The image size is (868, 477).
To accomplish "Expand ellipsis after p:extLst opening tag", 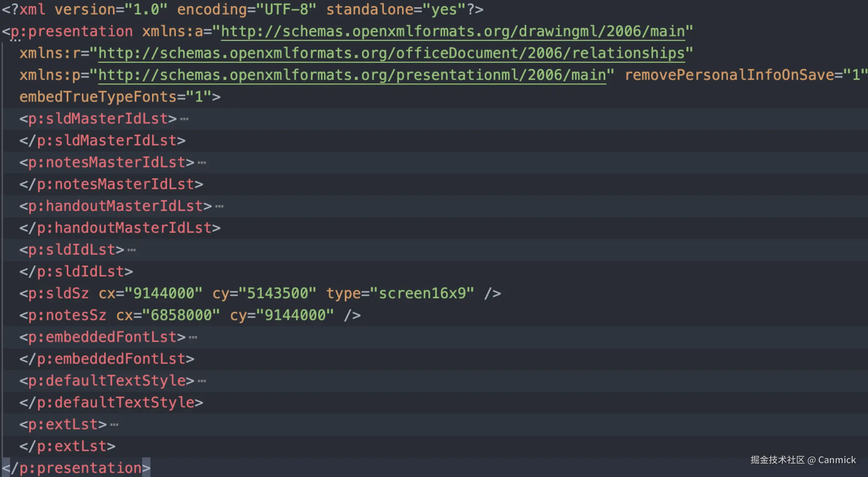I will click(x=114, y=425).
